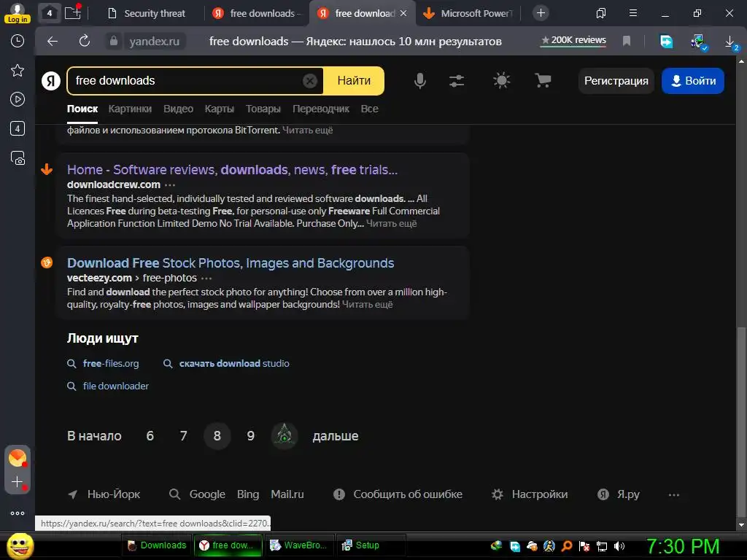Open the blue extension icon in the toolbar
Viewport: 747px width, 560px height.
666,42
